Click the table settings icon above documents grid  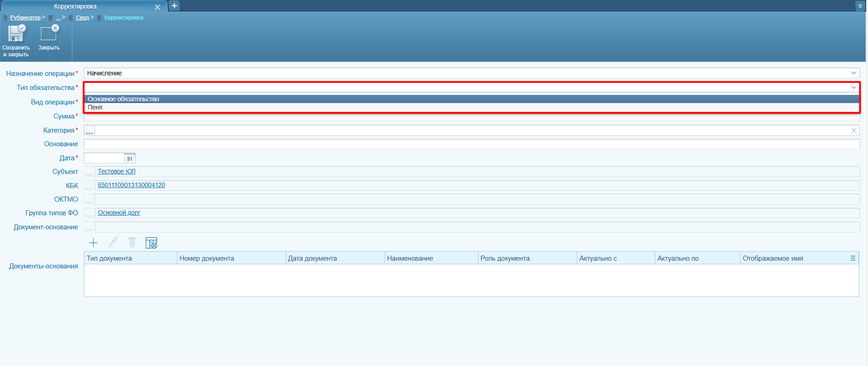click(151, 243)
